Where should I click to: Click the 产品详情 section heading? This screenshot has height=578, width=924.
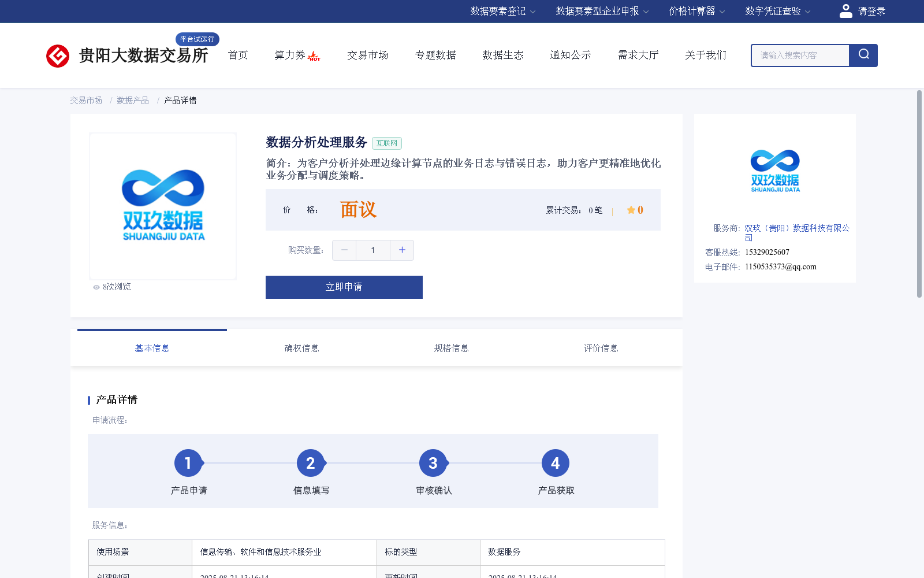(x=117, y=400)
